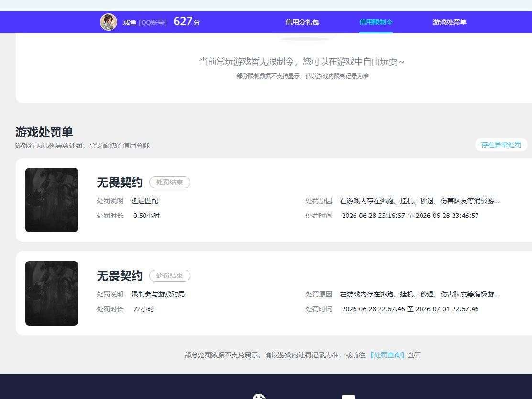Click 处罚结束 badge on the 延迟匹配 card
This screenshot has width=532, height=399.
pyautogui.click(x=170, y=182)
